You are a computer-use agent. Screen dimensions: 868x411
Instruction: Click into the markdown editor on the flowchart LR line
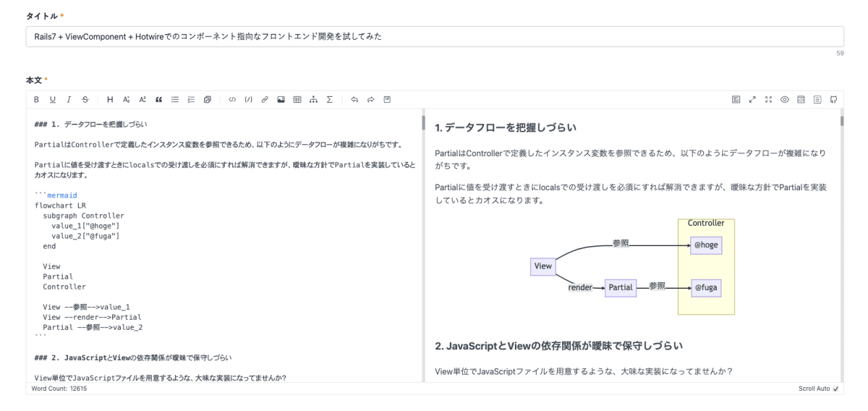[60, 205]
